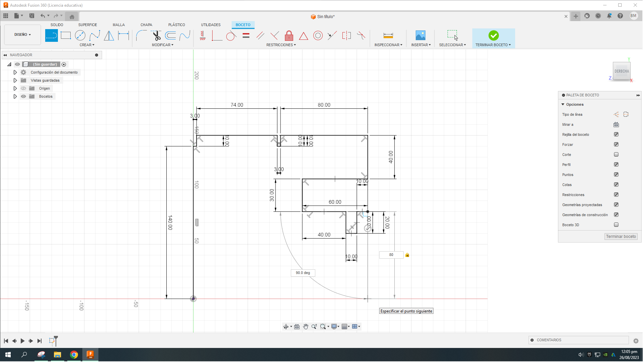644x362 pixels.
Task: Apply the Midpoint triangle constraint
Action: click(303, 36)
